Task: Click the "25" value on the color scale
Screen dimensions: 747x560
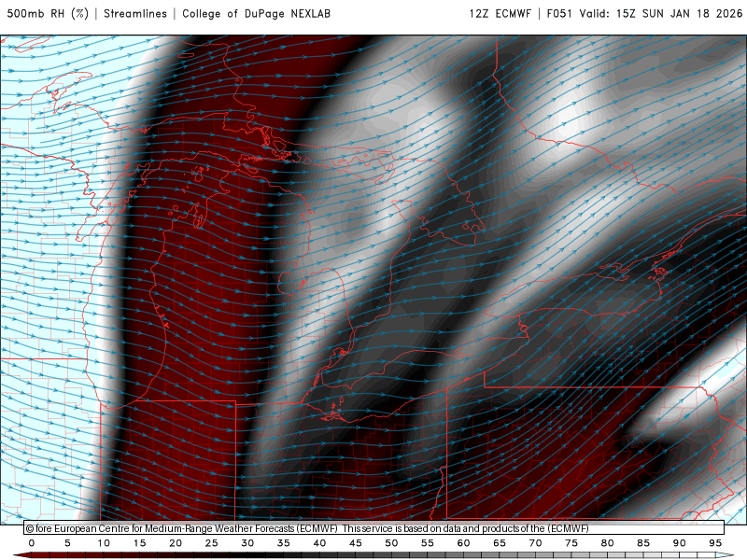Action: (212, 543)
